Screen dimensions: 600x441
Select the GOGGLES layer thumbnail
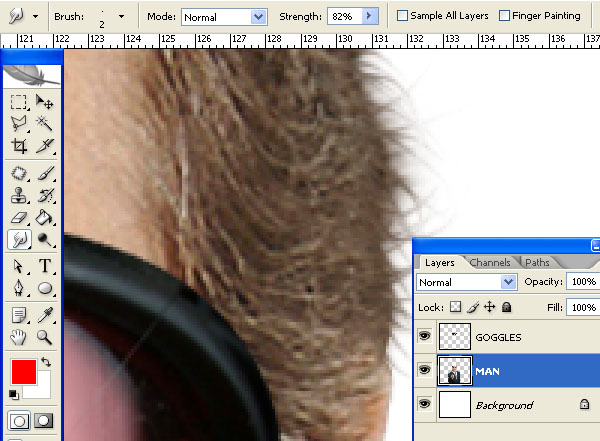pyautogui.click(x=455, y=336)
